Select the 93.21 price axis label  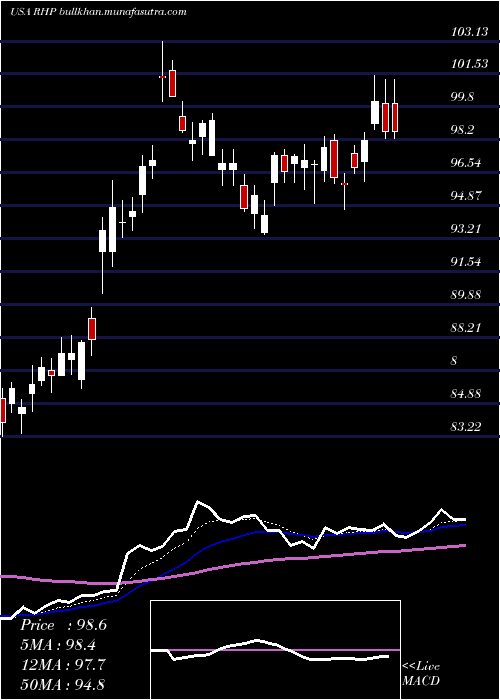click(x=466, y=229)
